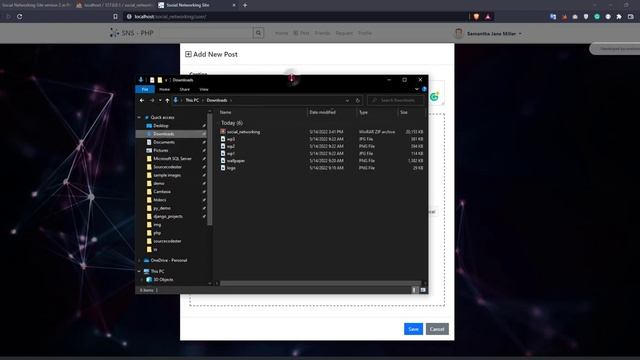Screen dimensions: 640x360
Task: Click the Cancel button in Add New Post
Action: (x=437, y=329)
